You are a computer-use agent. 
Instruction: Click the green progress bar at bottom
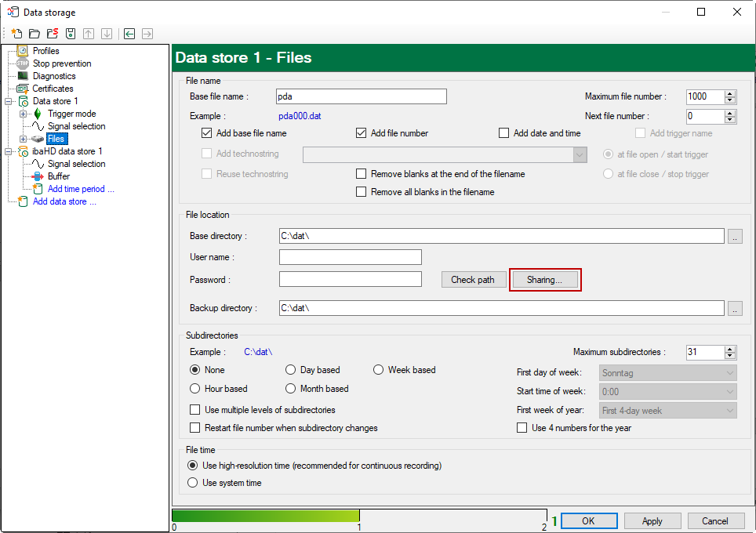coord(265,516)
